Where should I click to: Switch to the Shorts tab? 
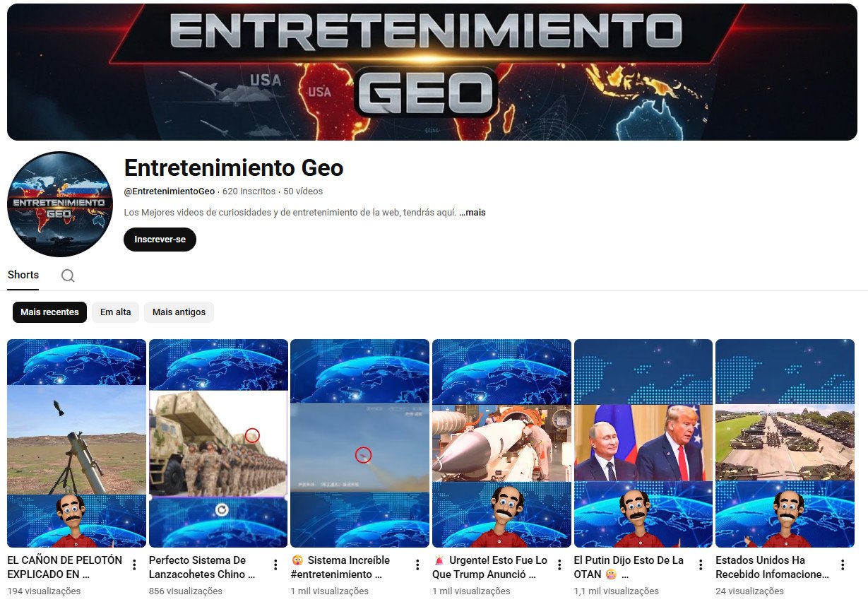tap(23, 275)
